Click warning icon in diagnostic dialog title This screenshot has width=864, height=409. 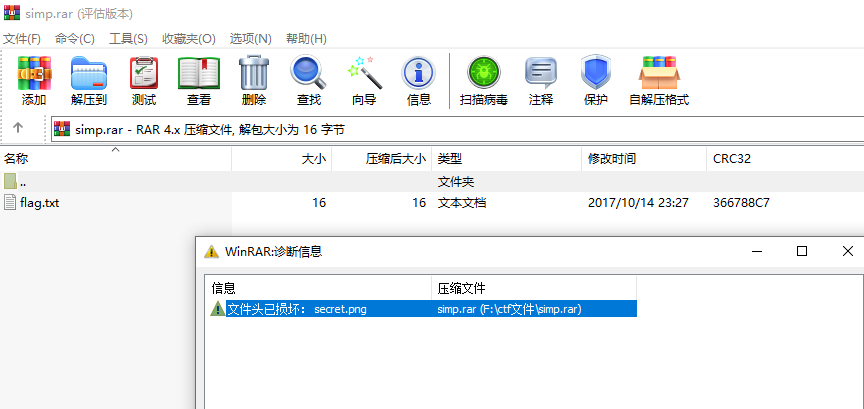pos(211,251)
